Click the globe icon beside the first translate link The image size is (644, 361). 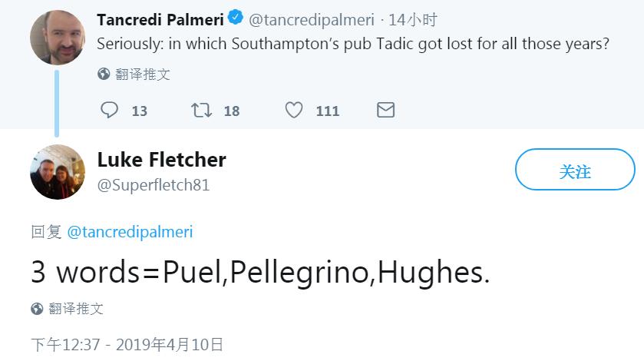(104, 75)
